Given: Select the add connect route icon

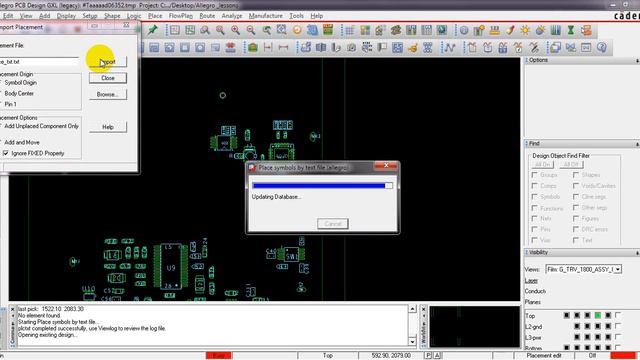Looking at the screenshot, I should [x=450, y=47].
